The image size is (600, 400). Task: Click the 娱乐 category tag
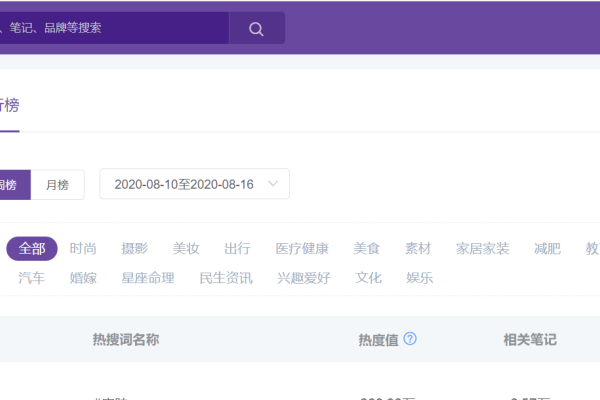coord(419,278)
